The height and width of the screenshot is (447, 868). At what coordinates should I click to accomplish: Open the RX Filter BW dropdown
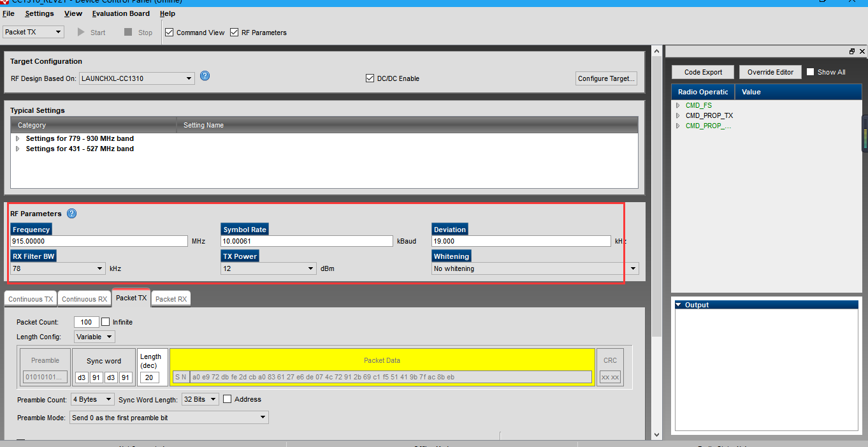click(x=58, y=268)
